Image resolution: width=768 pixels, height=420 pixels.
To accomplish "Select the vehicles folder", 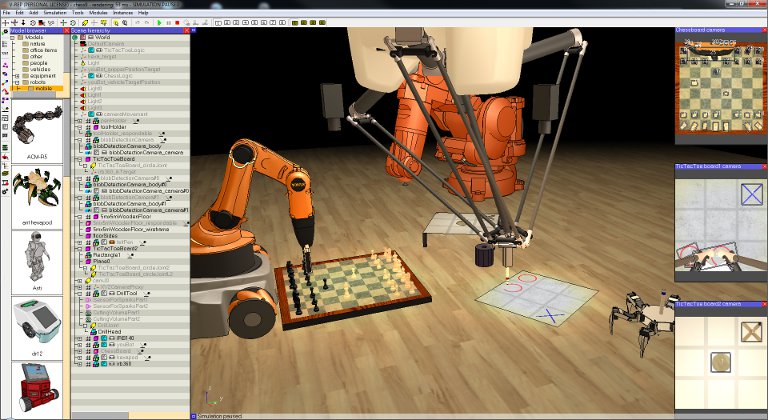I will [x=40, y=69].
